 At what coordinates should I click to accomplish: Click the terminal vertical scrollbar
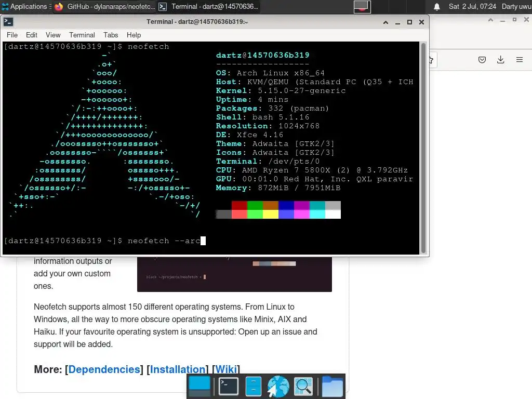423,148
